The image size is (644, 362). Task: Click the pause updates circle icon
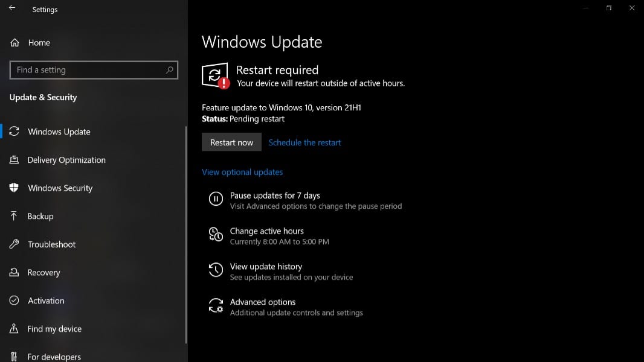coord(216,199)
